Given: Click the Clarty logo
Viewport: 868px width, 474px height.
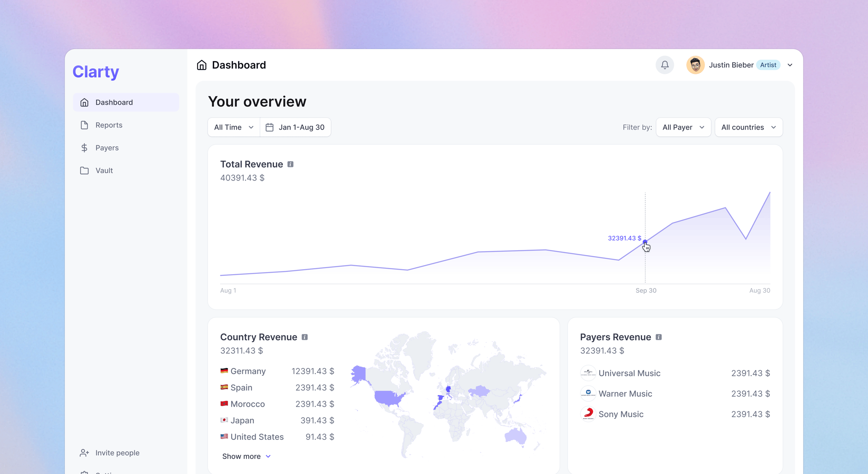Looking at the screenshot, I should click(x=96, y=71).
